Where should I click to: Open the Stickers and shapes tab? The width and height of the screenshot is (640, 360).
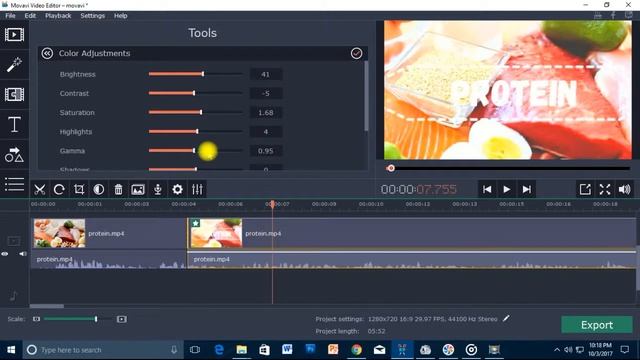point(14,154)
